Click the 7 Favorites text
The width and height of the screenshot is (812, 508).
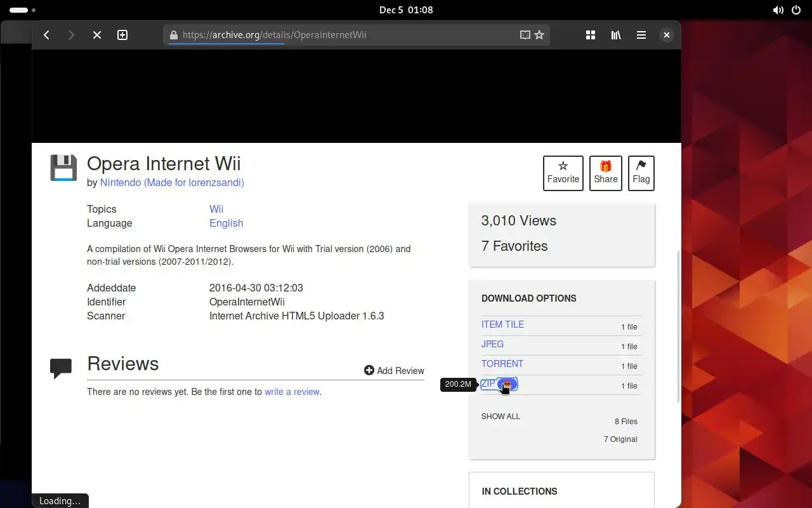click(x=514, y=246)
